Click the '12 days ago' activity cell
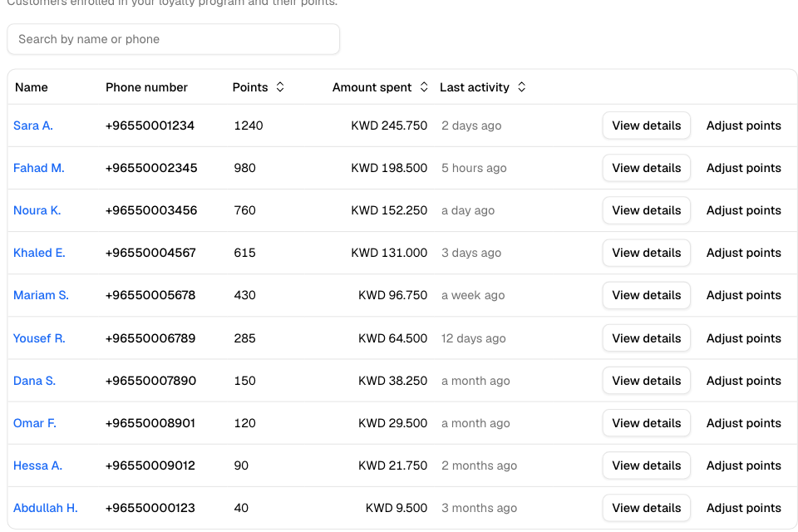Screen dimensions: 798x532 473,338
